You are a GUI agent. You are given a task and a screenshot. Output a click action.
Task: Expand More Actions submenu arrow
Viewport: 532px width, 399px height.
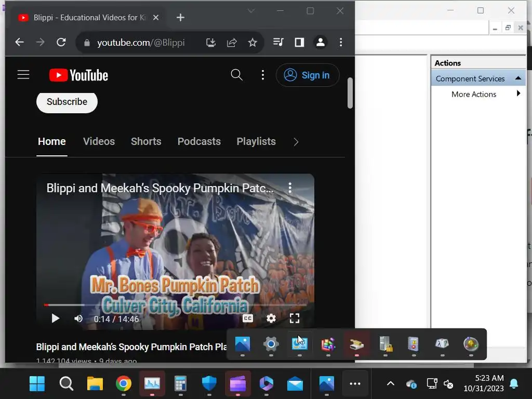(518, 94)
